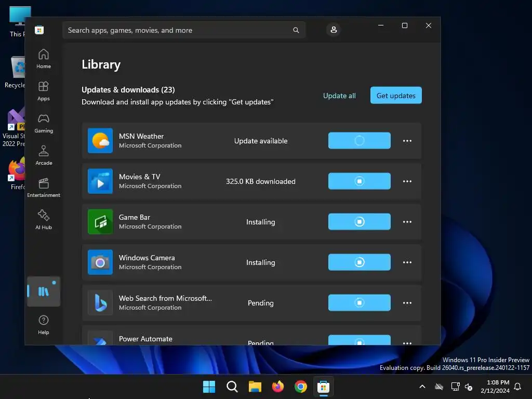The image size is (532, 399).
Task: Launch Firefox from the taskbar
Action: (x=278, y=387)
